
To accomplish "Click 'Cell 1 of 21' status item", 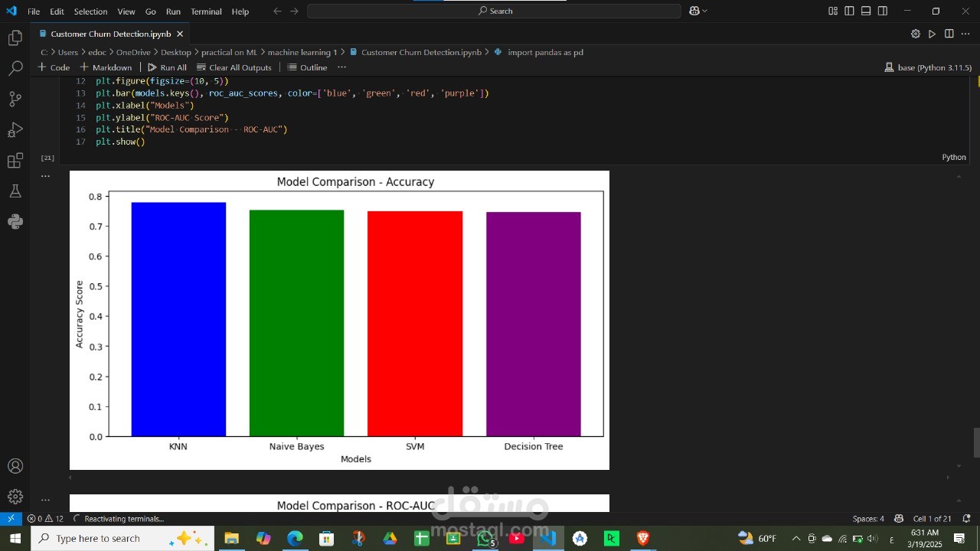I will pos(932,519).
